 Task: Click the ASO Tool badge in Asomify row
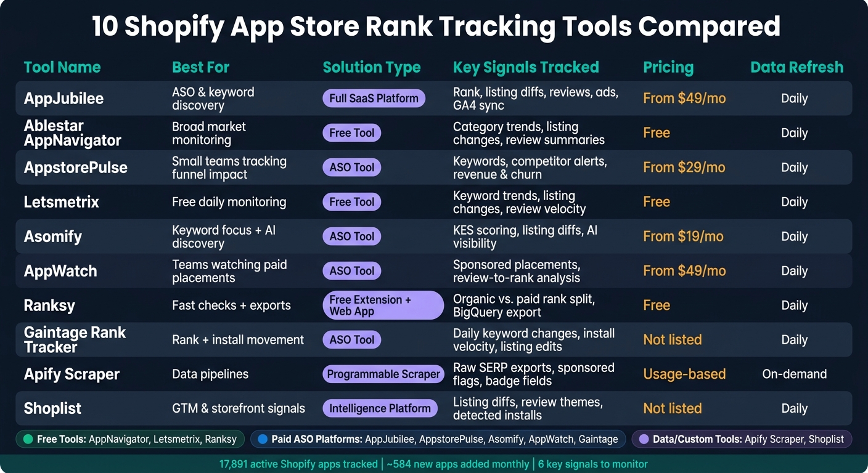pyautogui.click(x=351, y=236)
